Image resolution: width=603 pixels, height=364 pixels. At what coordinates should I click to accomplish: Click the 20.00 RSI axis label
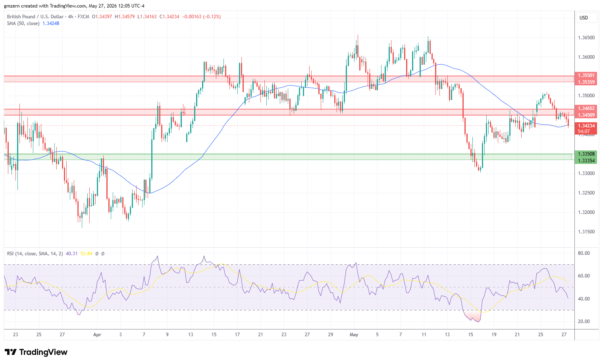click(584, 322)
